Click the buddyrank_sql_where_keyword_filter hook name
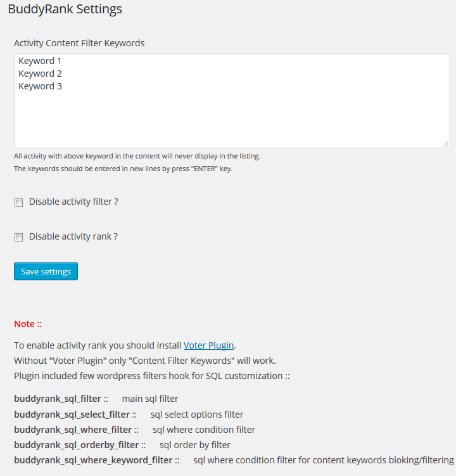The width and height of the screenshot is (456, 476). coord(93,460)
